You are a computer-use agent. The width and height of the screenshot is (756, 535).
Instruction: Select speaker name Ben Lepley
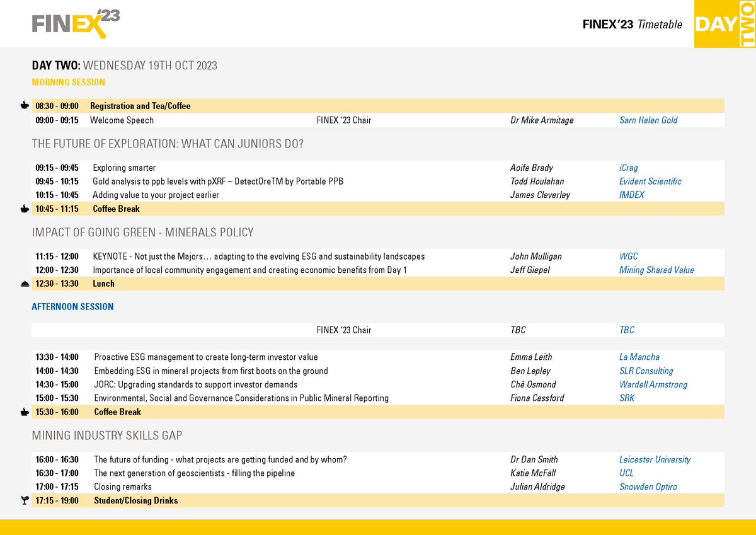pyautogui.click(x=530, y=371)
